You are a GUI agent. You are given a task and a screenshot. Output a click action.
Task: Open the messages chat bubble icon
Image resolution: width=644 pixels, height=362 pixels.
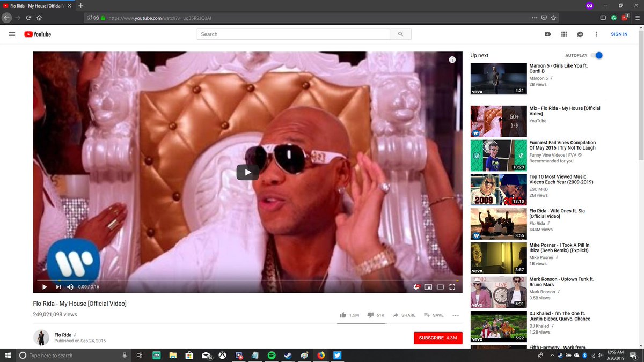[580, 34]
